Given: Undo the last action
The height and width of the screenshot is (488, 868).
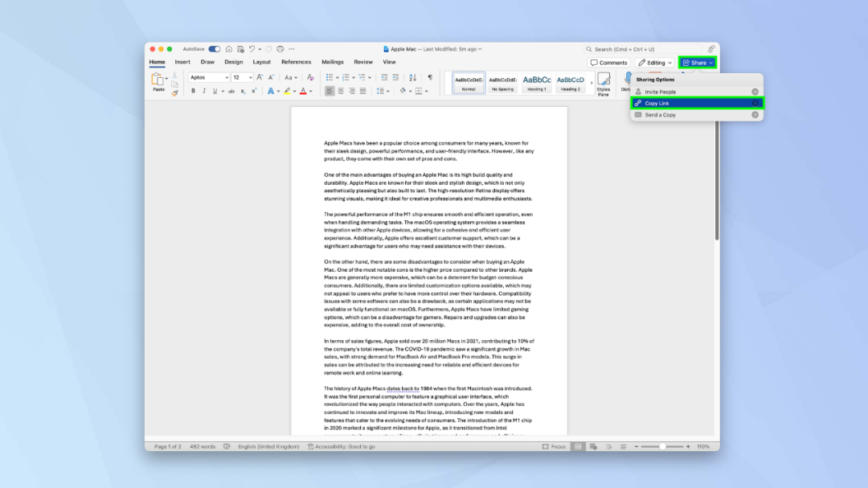Looking at the screenshot, I should point(252,49).
